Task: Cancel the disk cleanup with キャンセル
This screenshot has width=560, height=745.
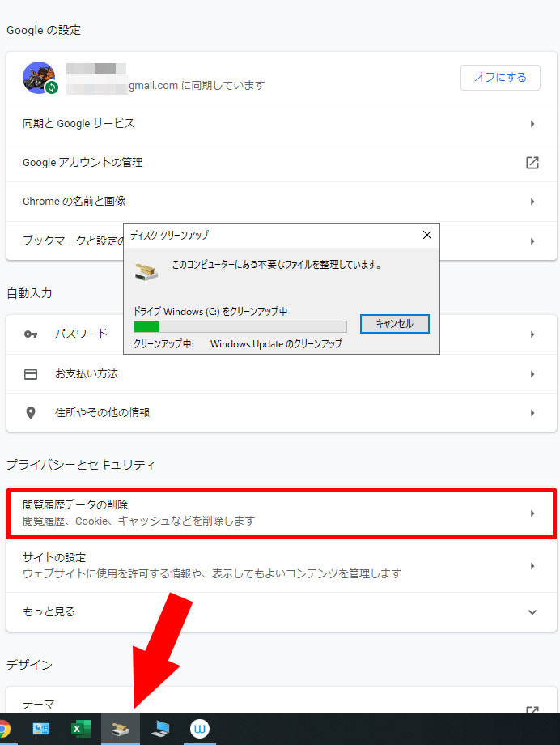Action: tap(395, 324)
